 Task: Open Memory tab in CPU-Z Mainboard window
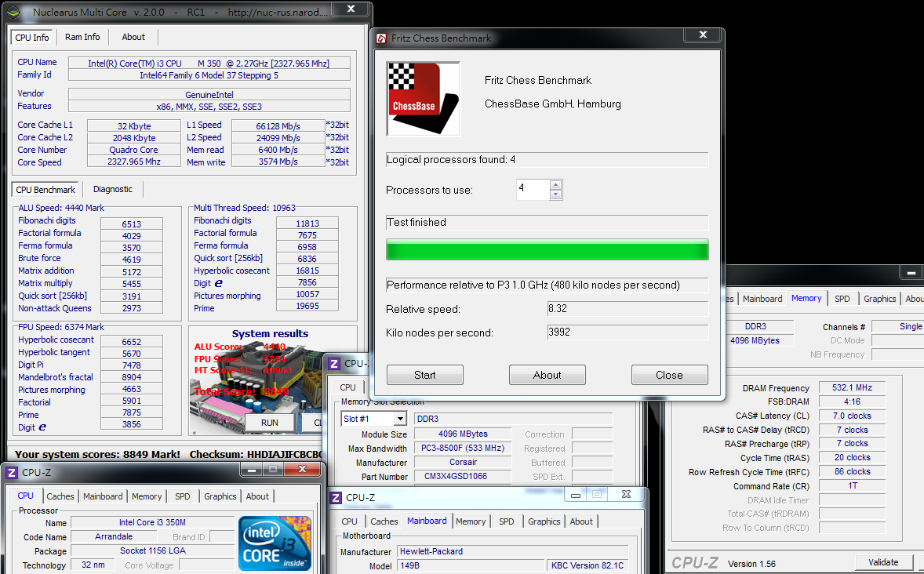tap(471, 521)
